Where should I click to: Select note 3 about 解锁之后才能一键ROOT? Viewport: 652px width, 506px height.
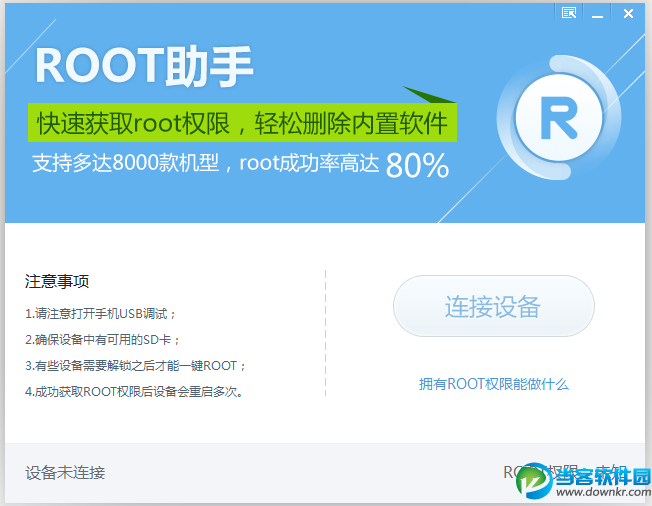[135, 365]
